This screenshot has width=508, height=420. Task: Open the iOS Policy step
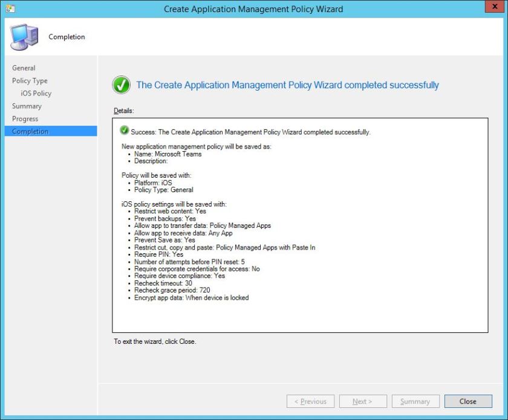36,93
